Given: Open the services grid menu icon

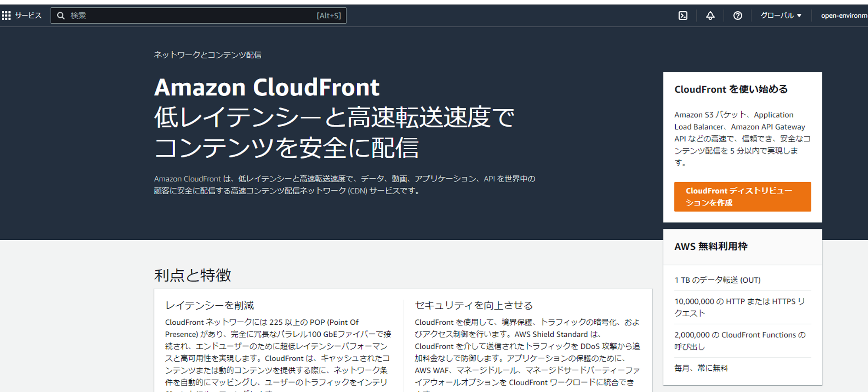Looking at the screenshot, I should pos(6,16).
